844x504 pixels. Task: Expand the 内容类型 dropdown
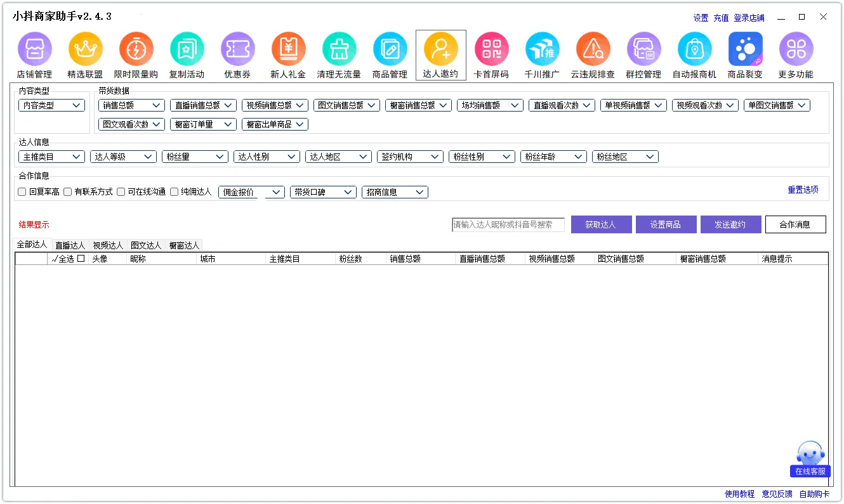tap(51, 106)
